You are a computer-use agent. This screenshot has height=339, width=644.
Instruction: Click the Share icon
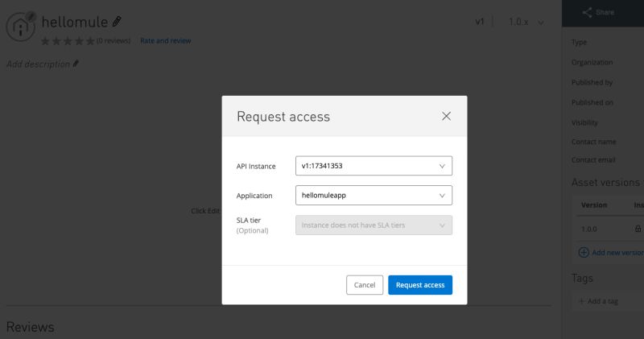(x=587, y=12)
